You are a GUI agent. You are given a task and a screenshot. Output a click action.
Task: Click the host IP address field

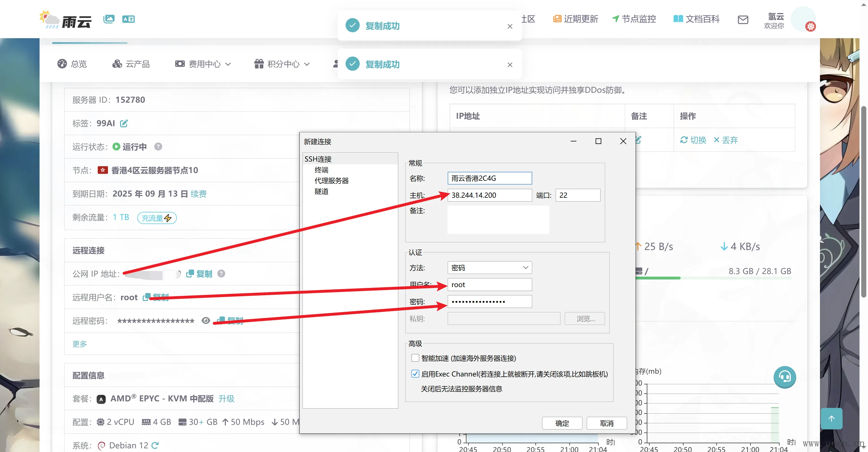coord(489,195)
